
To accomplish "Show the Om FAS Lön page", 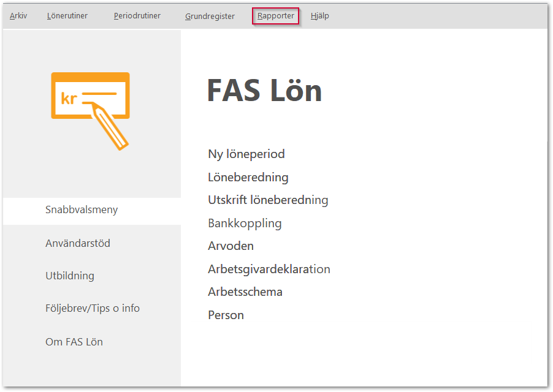I will click(74, 342).
